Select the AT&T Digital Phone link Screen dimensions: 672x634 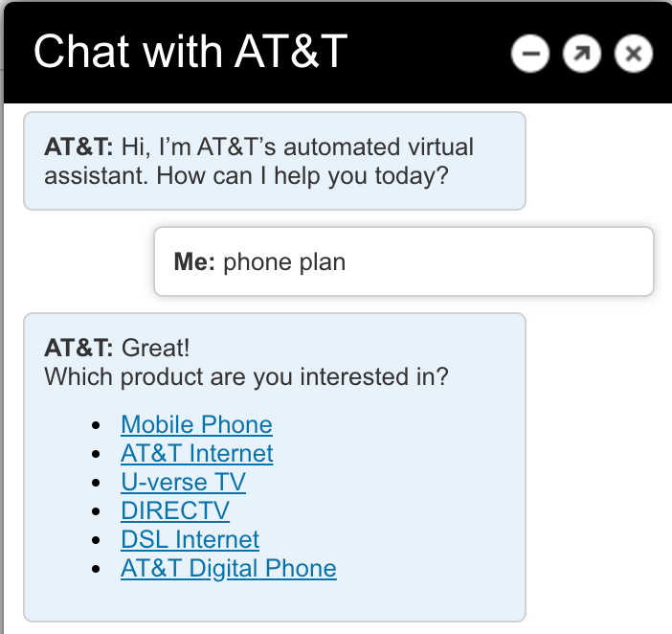tap(228, 568)
